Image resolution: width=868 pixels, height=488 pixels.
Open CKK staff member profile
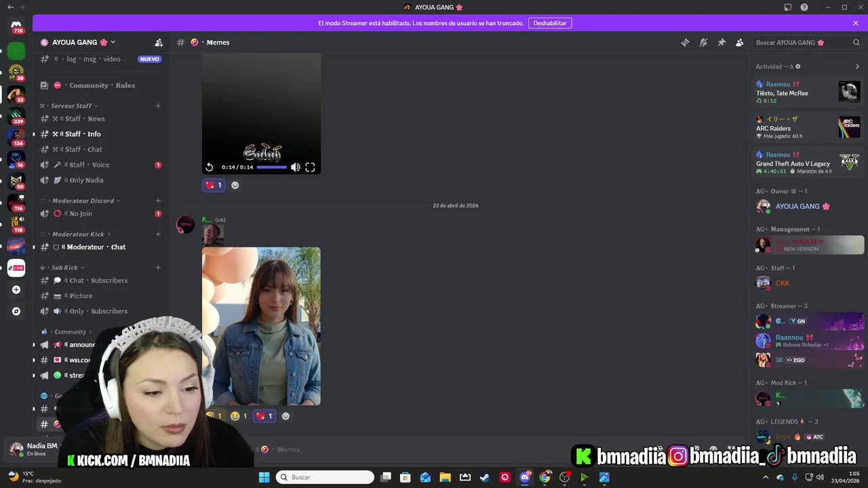(808, 283)
